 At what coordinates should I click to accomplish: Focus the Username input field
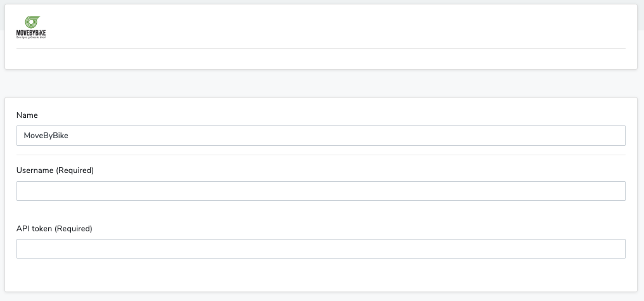tap(321, 191)
